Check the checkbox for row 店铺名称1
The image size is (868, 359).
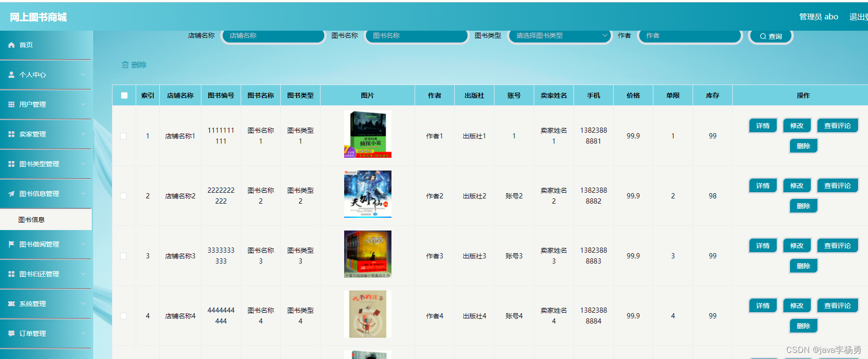[123, 136]
